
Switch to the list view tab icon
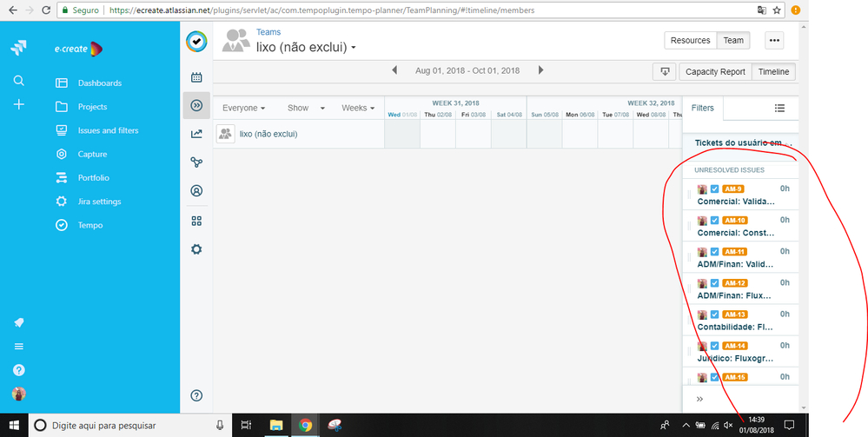click(x=779, y=108)
